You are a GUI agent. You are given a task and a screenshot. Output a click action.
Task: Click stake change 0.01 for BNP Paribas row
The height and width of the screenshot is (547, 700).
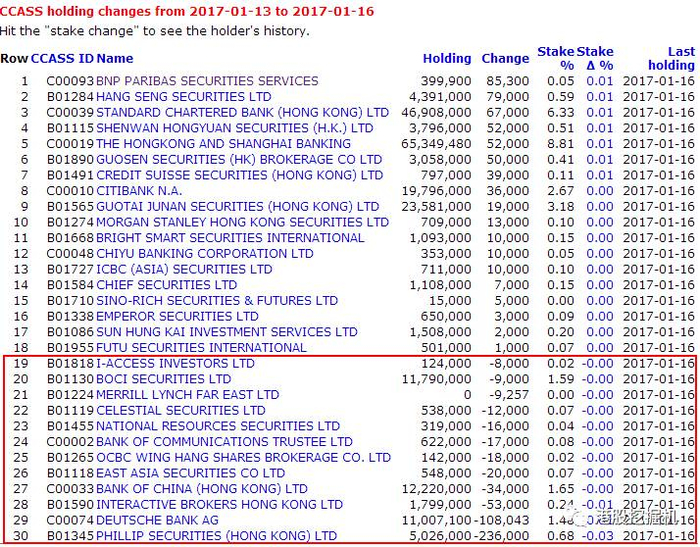pyautogui.click(x=600, y=81)
